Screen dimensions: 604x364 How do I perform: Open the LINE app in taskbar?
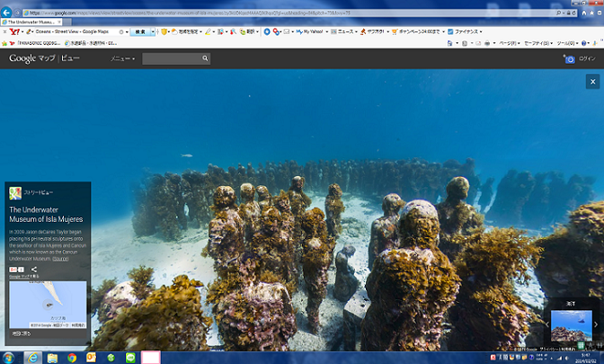point(130,358)
